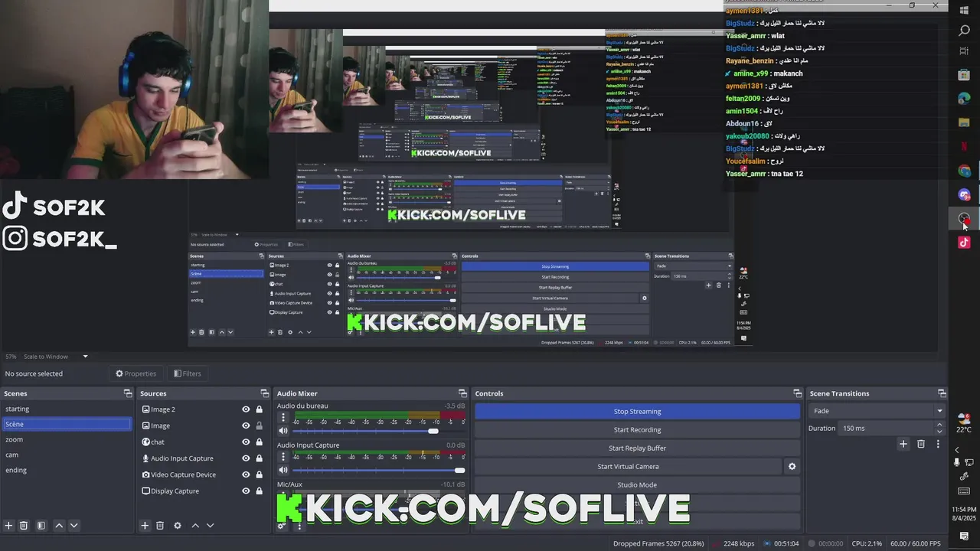This screenshot has width=980, height=551.
Task: Remove scene transition with trash icon
Action: (921, 444)
